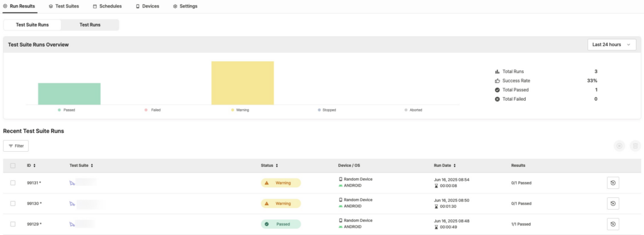Screen dimensions: 644x235
Task: Select the Test Suite Runs view
Action: (x=32, y=25)
